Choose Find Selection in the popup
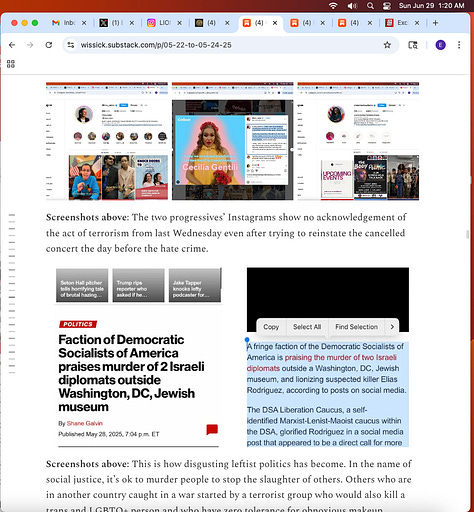Image resolution: width=474 pixels, height=512 pixels. 356,327
